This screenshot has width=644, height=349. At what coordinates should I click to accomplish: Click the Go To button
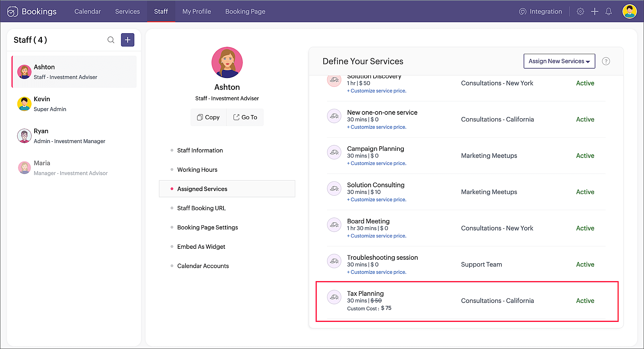pos(245,117)
